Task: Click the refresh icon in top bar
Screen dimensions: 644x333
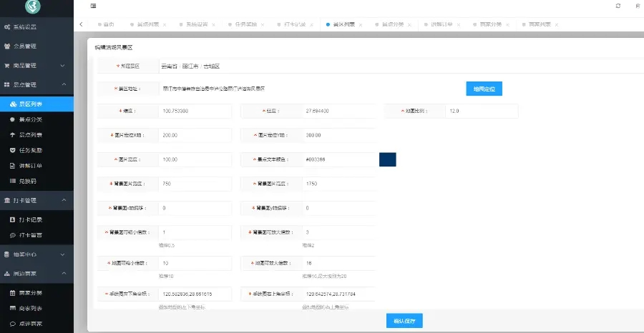Action: [x=618, y=6]
